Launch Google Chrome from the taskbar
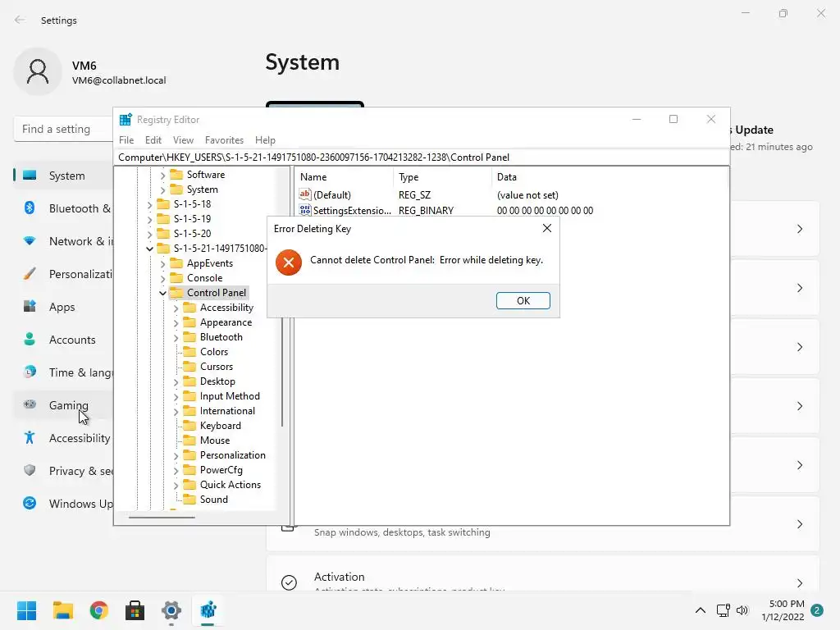840x630 pixels. (99, 610)
